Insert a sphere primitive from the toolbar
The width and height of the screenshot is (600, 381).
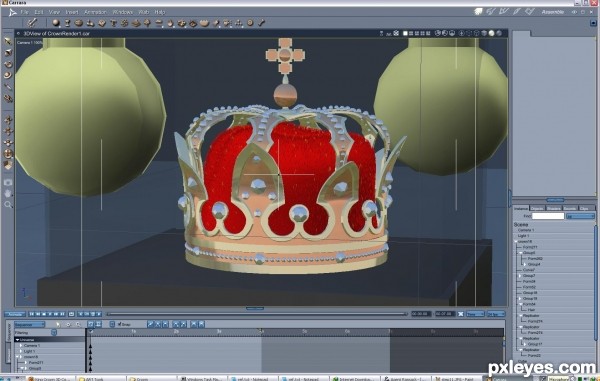click(56, 23)
